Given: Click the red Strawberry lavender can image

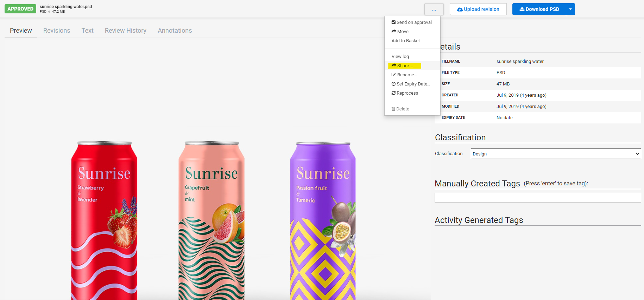Looking at the screenshot, I should pyautogui.click(x=104, y=221).
